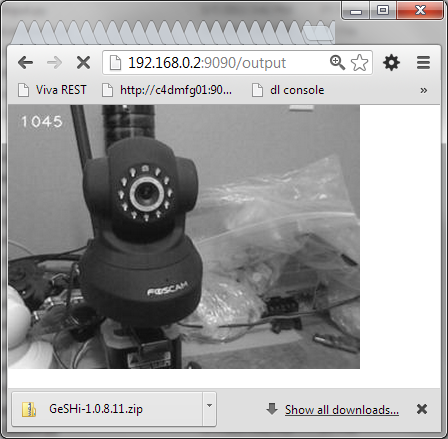Maximize the browser window
This screenshot has height=439, width=448.
point(383,10)
